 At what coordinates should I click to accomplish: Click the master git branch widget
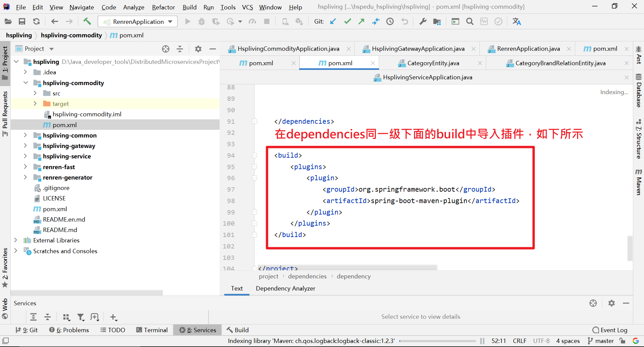[x=601, y=341]
